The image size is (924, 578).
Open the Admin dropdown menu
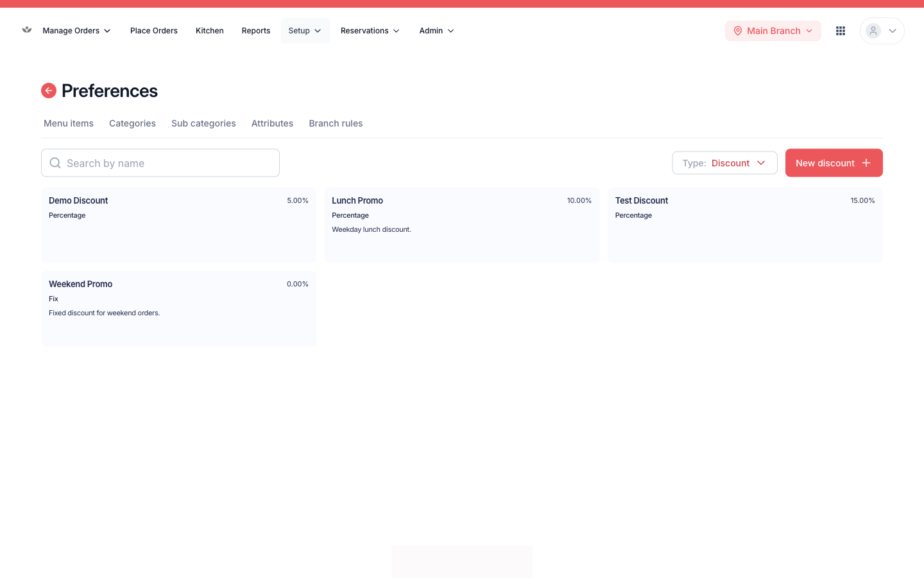pyautogui.click(x=437, y=31)
